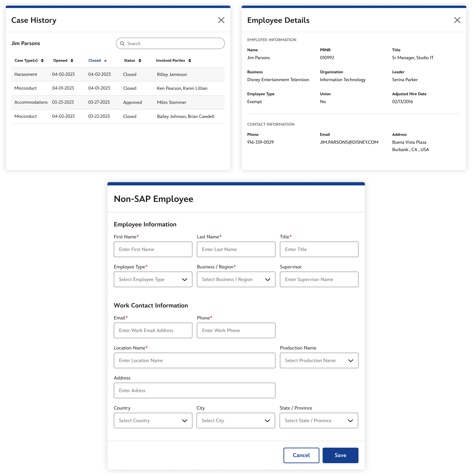The width and height of the screenshot is (472, 476).
Task: Click the Enter Work Email Address field
Action: tap(153, 330)
